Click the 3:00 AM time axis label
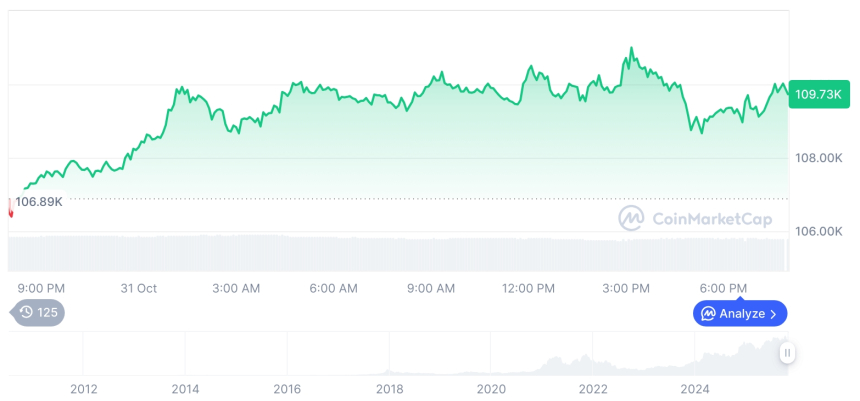The height and width of the screenshot is (401, 860). (x=236, y=288)
